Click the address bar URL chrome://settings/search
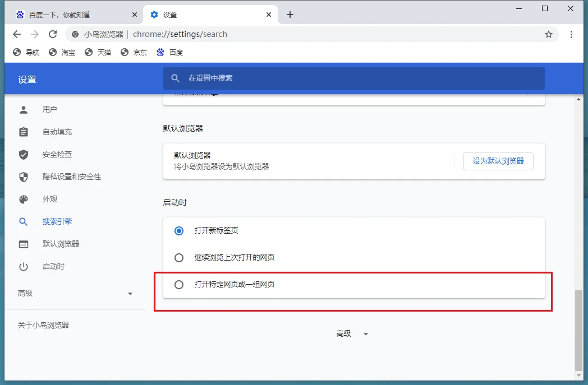Viewport: 588px width, 385px height. tap(180, 34)
